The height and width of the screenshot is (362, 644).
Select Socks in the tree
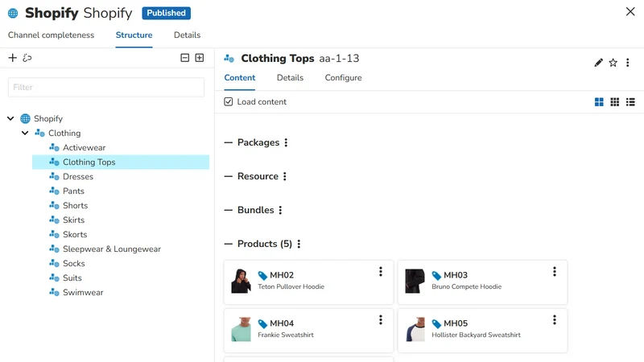pos(73,264)
